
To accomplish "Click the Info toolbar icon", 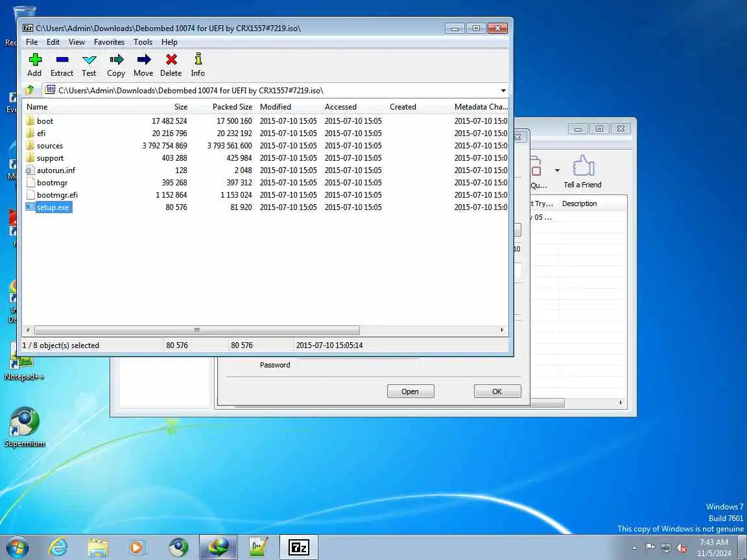I will [x=198, y=59].
